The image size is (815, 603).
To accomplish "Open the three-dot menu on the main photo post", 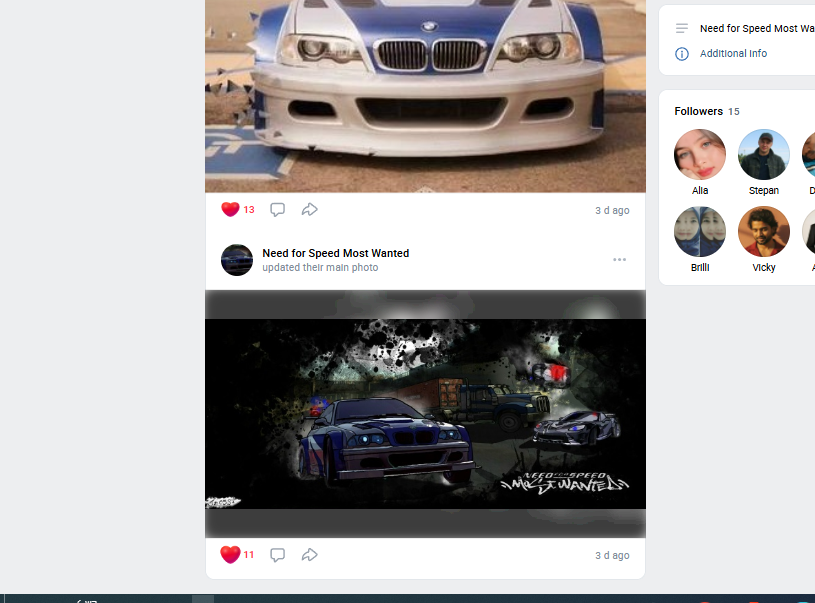I will point(619,259).
